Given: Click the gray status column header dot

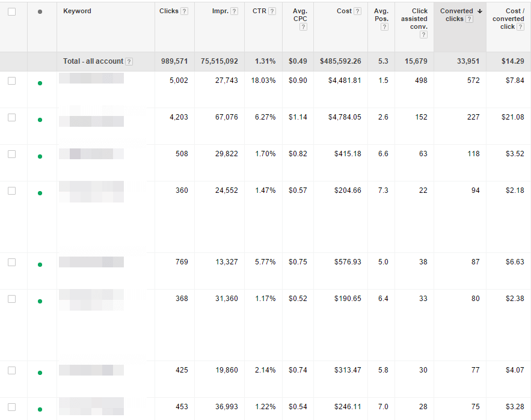Looking at the screenshot, I should pos(40,11).
